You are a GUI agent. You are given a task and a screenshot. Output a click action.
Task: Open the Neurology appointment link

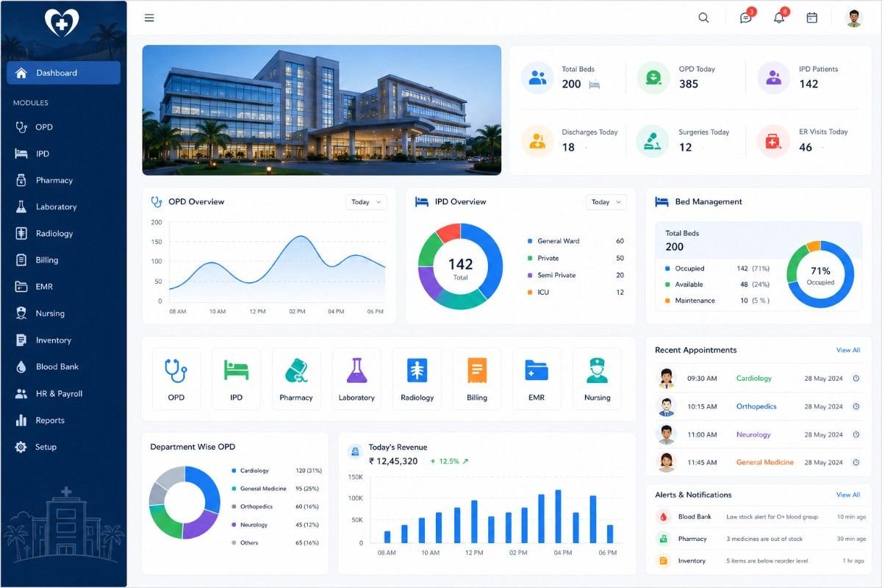point(753,434)
